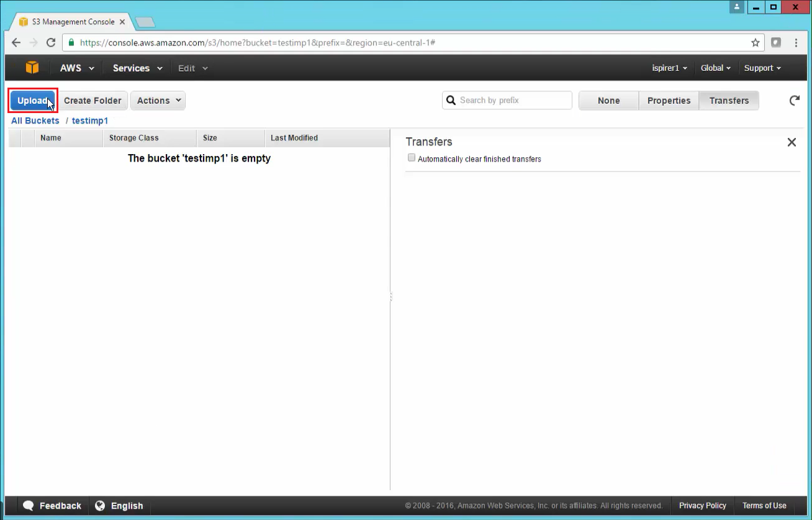Switch to the Properties tab

(x=669, y=101)
